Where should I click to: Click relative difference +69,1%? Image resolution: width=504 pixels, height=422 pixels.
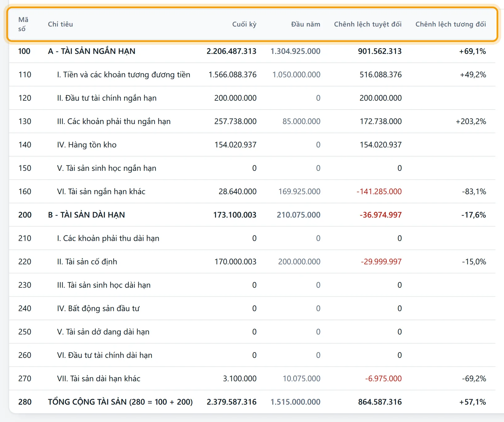coord(472,51)
